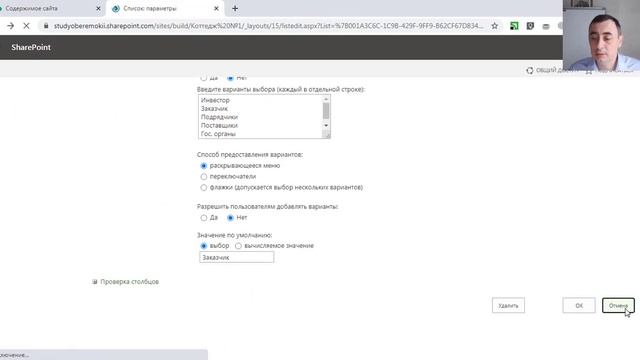Image resolution: width=640 pixels, height=360 pixels.
Task: Close the Список: параметры tab
Action: (216, 8)
